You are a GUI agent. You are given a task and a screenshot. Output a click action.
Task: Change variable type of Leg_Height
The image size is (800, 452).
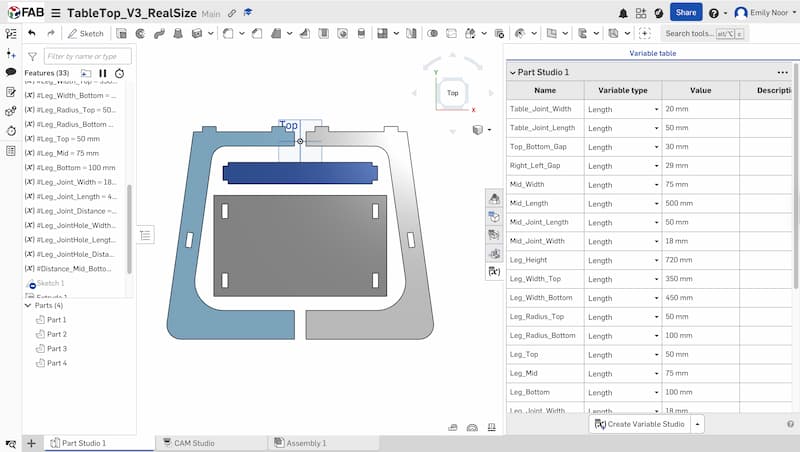(623, 260)
